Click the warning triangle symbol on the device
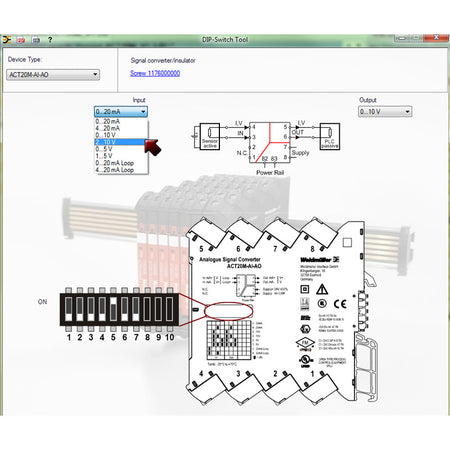 (x=322, y=289)
